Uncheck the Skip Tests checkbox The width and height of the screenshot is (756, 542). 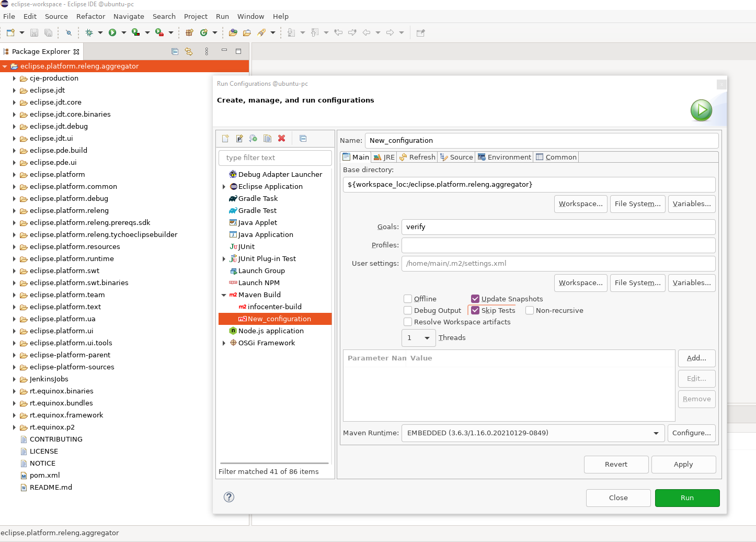click(x=475, y=310)
